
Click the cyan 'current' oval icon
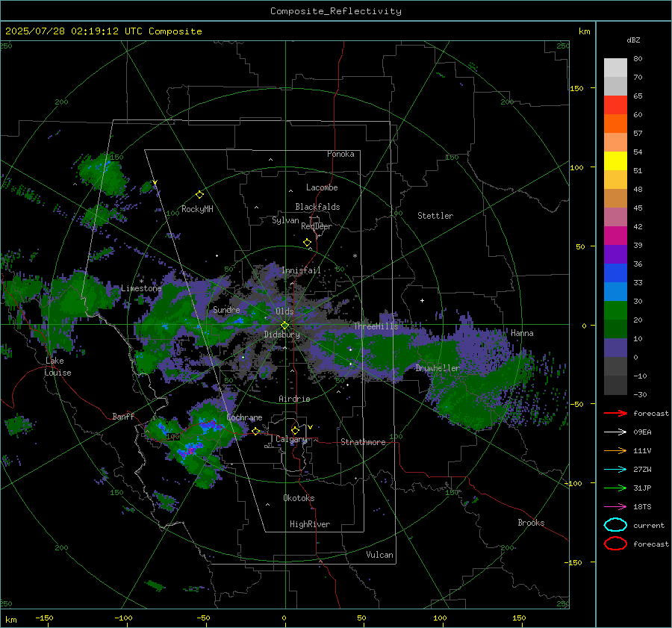pyautogui.click(x=615, y=525)
